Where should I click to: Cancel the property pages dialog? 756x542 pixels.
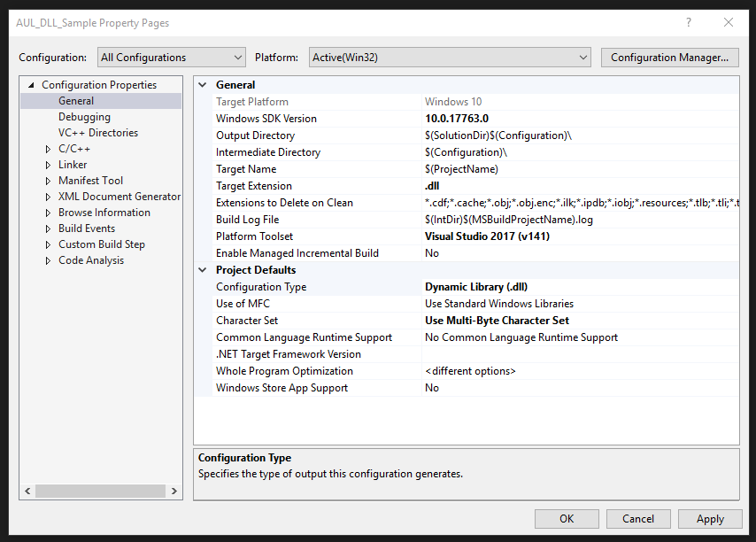pos(638,518)
